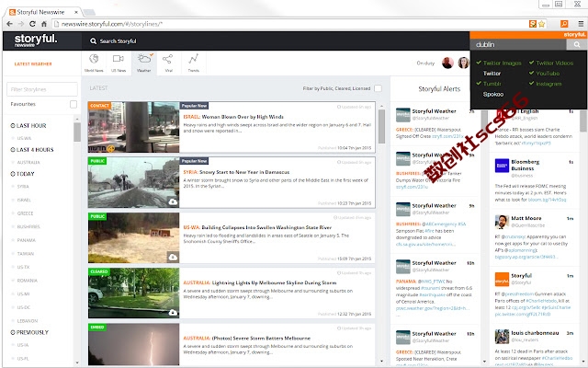Select PANAMA storyline in sidebar
This screenshot has width=588, height=368.
coord(27,240)
